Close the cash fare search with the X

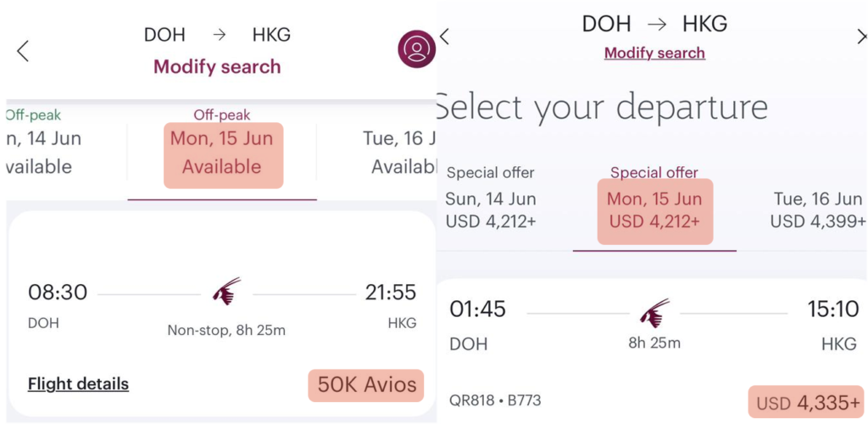(x=862, y=36)
